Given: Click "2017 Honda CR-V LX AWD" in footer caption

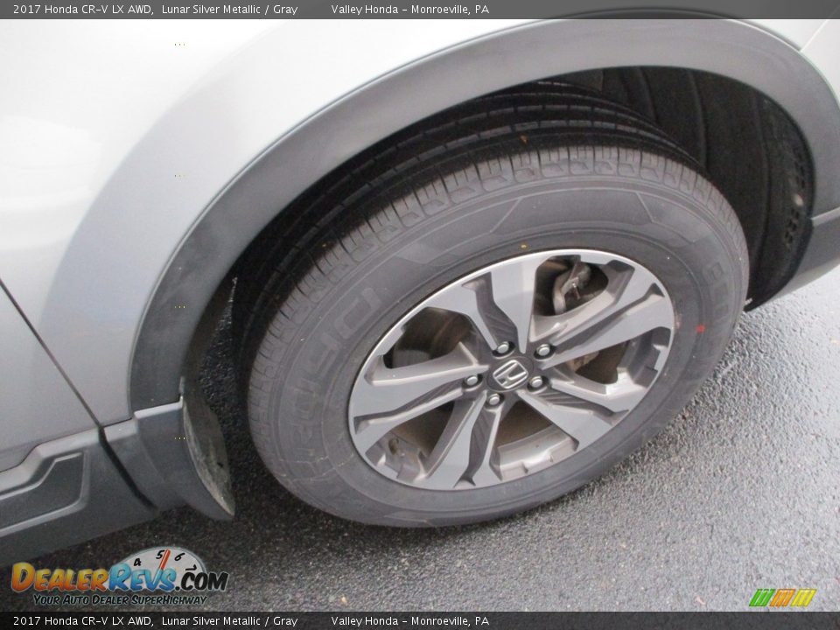Looking at the screenshot, I should click(82, 621).
